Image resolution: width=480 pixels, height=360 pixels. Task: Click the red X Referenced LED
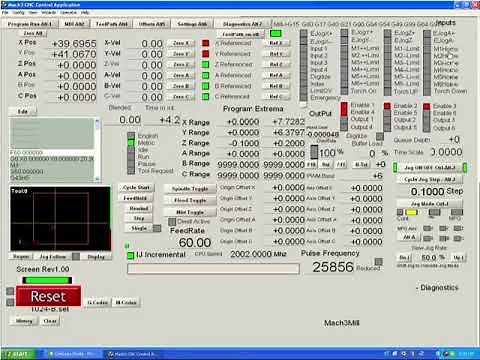[206, 43]
